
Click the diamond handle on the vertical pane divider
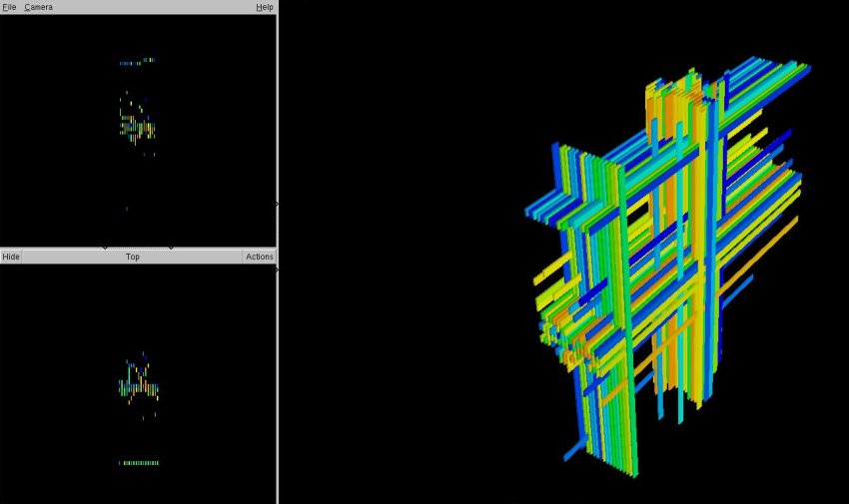pyautogui.click(x=277, y=204)
